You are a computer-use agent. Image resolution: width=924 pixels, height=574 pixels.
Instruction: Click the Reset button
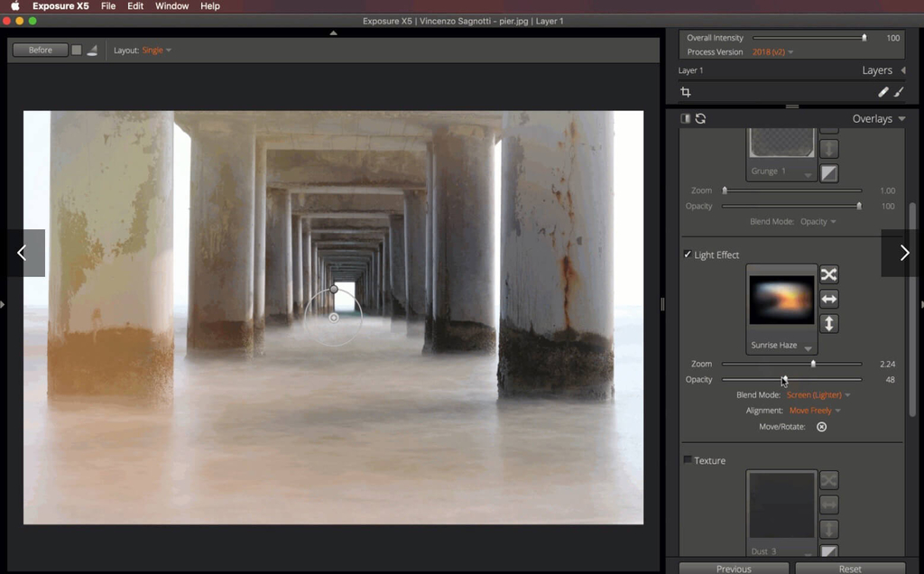coord(851,569)
